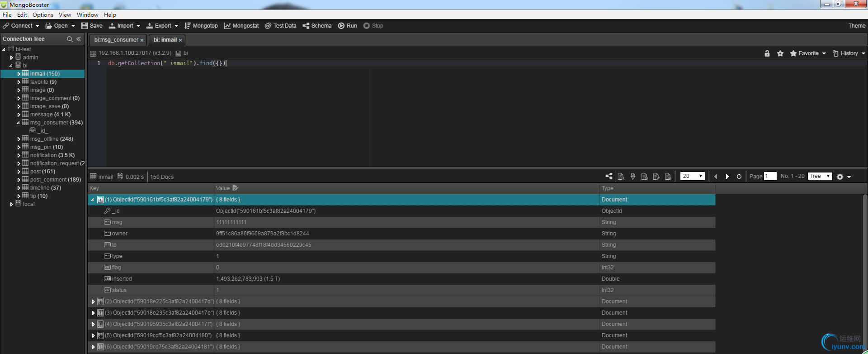Screen dimensions: 868x354
Task: Select the notification (3.5 K) collection
Action: tap(52, 155)
